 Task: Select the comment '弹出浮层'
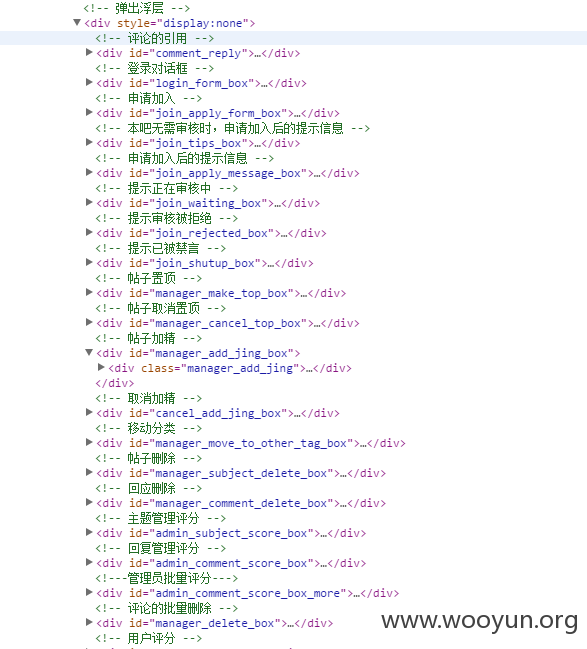[x=137, y=8]
